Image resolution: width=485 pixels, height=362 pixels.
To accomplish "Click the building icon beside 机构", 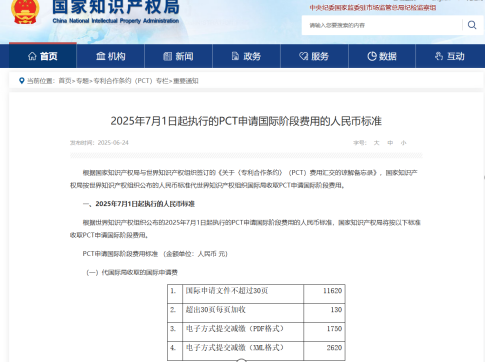I will 101,56.
